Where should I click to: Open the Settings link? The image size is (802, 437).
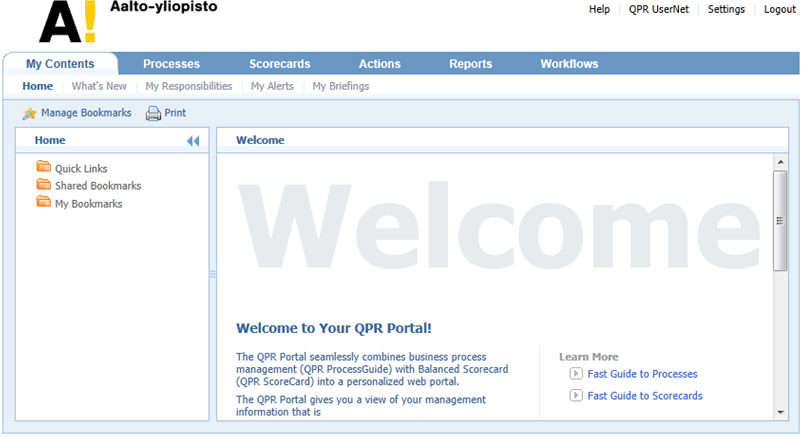[726, 9]
